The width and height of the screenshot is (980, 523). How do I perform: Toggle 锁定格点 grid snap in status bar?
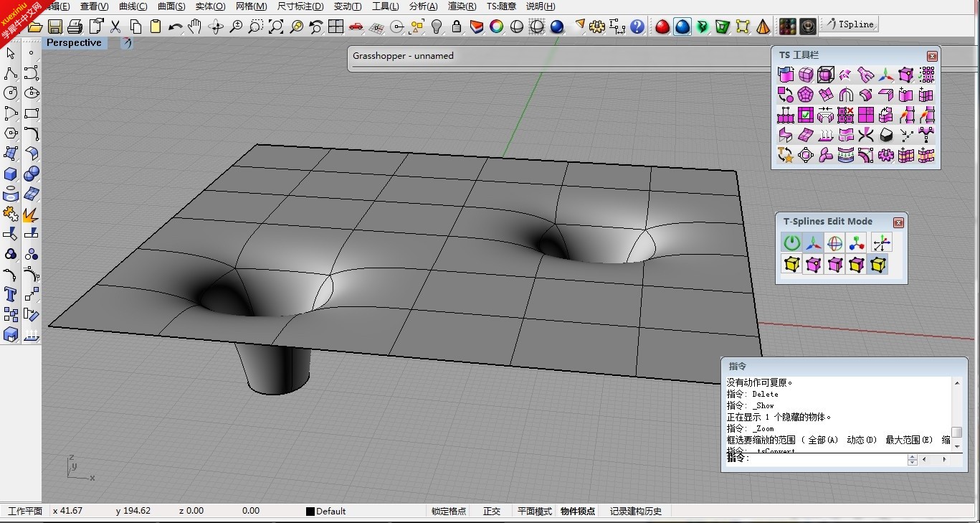pos(449,512)
